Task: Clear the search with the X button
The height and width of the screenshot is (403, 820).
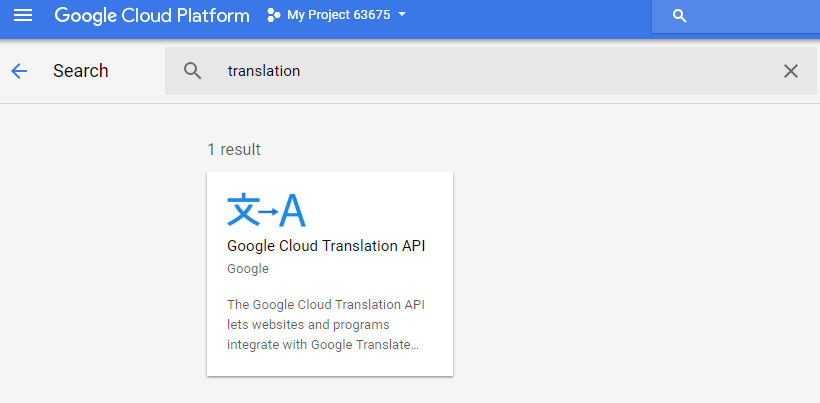Action: point(790,71)
